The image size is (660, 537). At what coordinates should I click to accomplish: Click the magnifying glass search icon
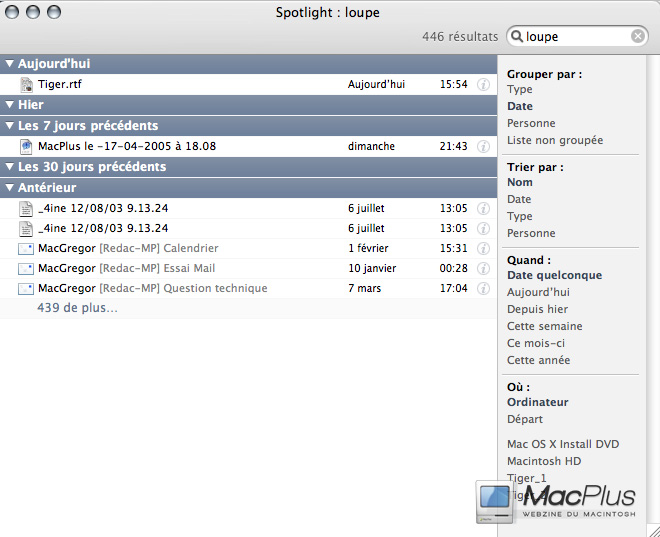[x=516, y=36]
